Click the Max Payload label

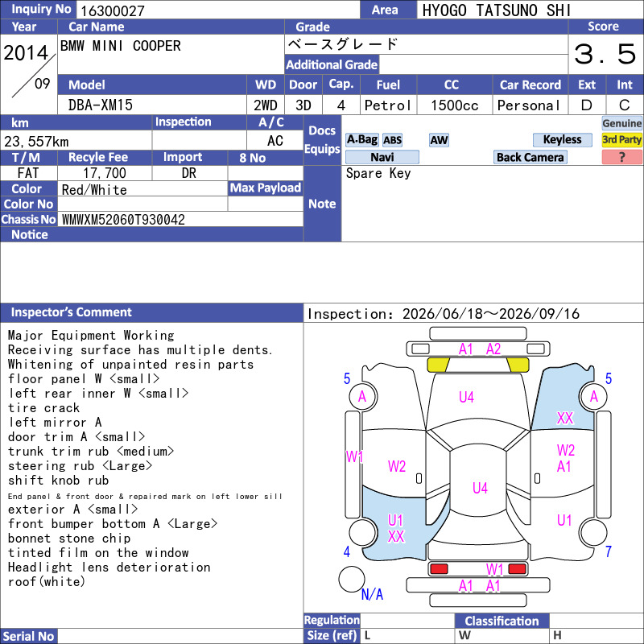pos(266,188)
